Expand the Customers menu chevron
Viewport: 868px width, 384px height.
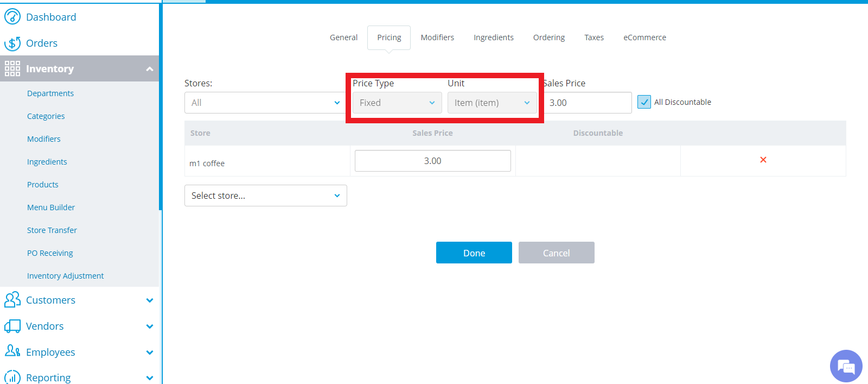[x=150, y=300]
